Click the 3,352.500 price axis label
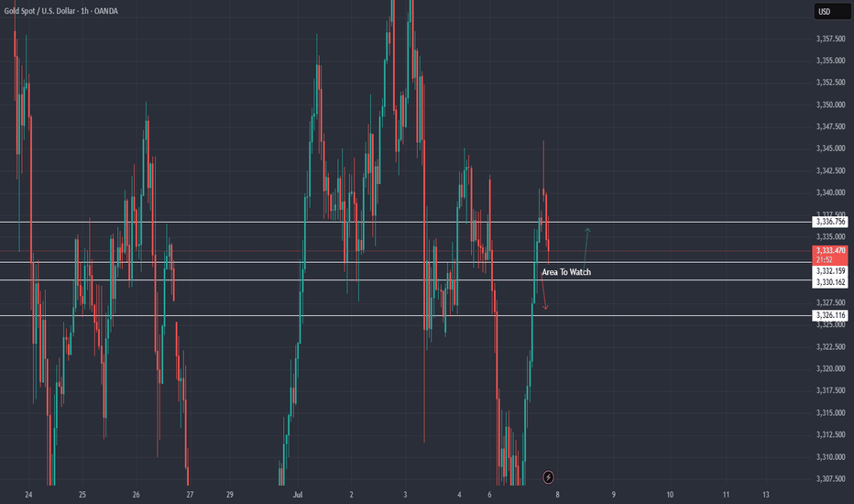 coord(830,82)
